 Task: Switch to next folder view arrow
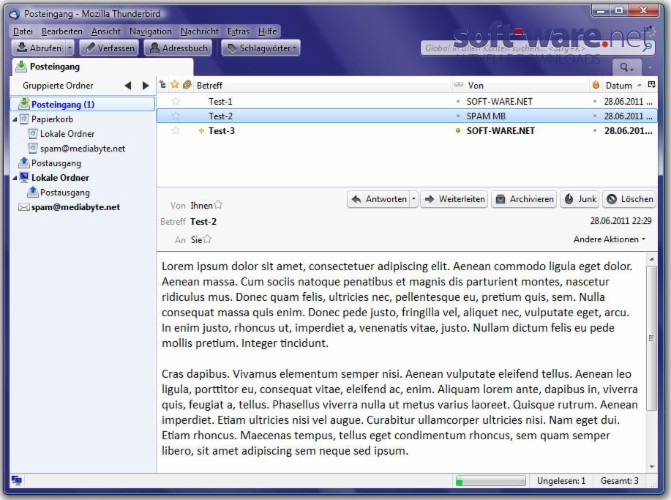[x=145, y=86]
